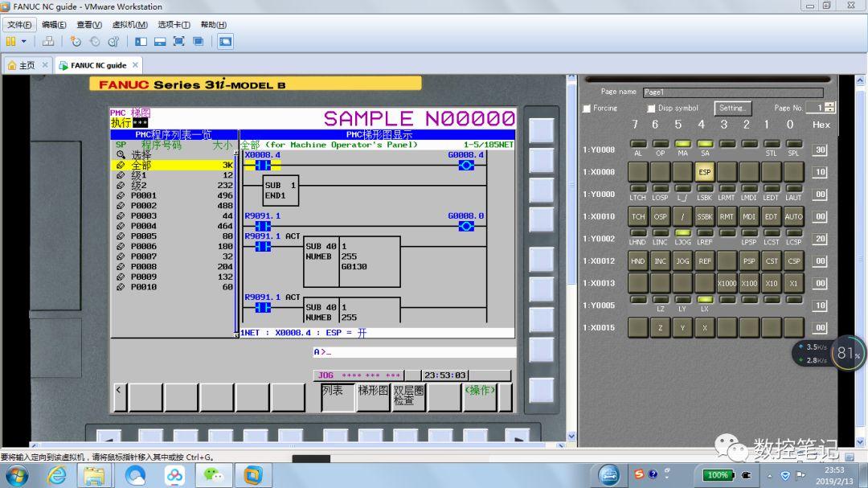Switch to the 主页 tab
This screenshot has height=488, width=868.
[27, 64]
